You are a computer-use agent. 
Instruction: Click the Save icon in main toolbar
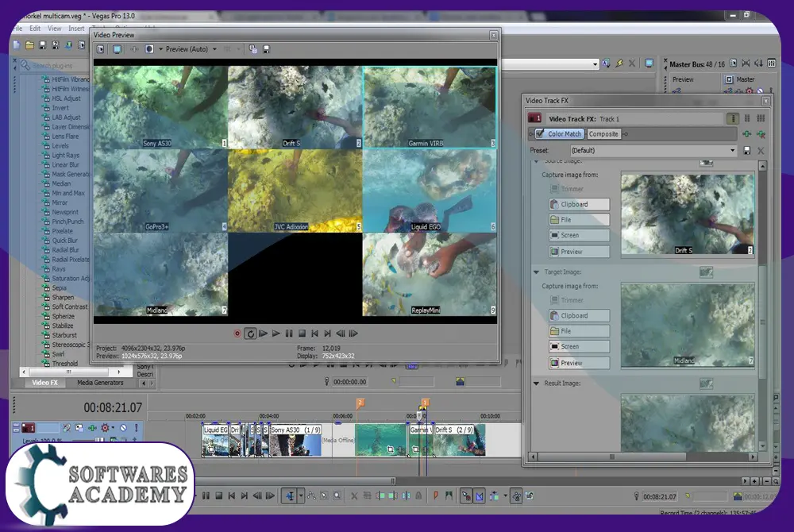[43, 45]
